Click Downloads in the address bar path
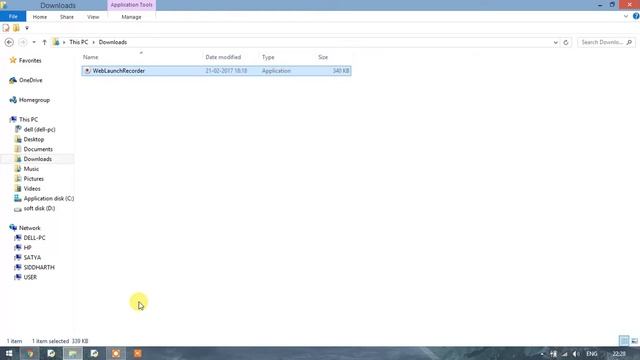The width and height of the screenshot is (640, 360). coord(113,42)
